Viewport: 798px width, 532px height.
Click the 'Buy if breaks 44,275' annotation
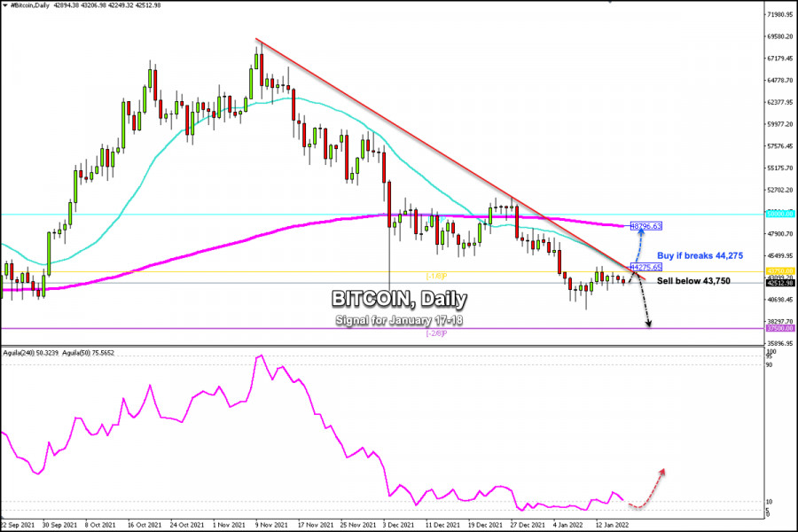click(700, 256)
